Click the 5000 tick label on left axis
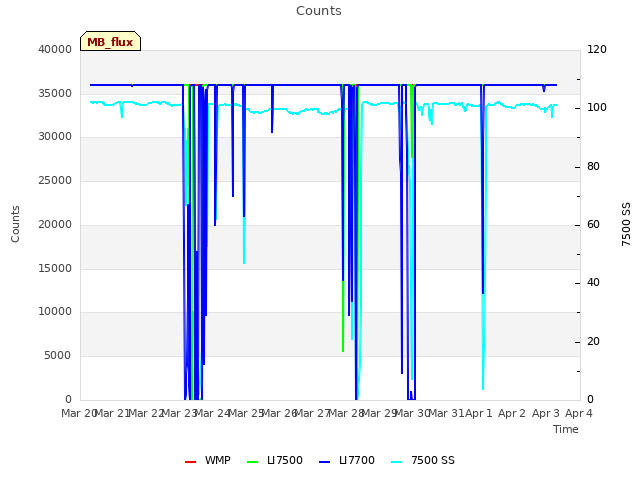The height and width of the screenshot is (480, 640). point(58,356)
